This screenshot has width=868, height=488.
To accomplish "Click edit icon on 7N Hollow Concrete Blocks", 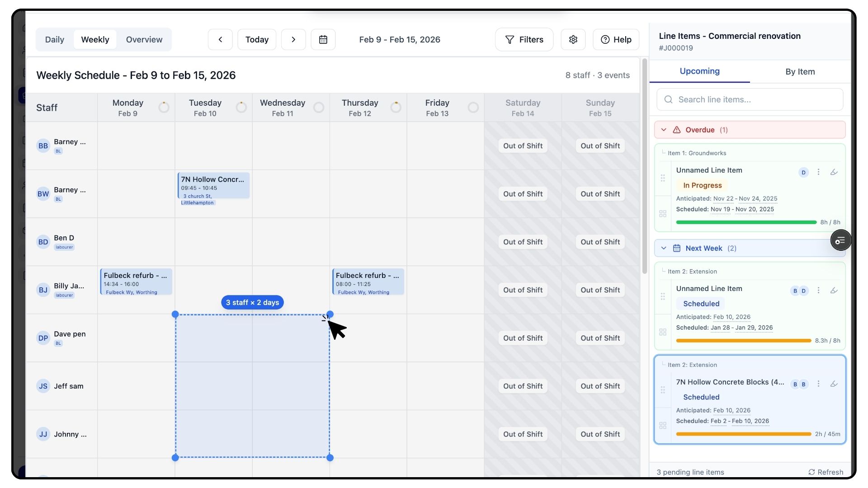I will click(x=834, y=384).
